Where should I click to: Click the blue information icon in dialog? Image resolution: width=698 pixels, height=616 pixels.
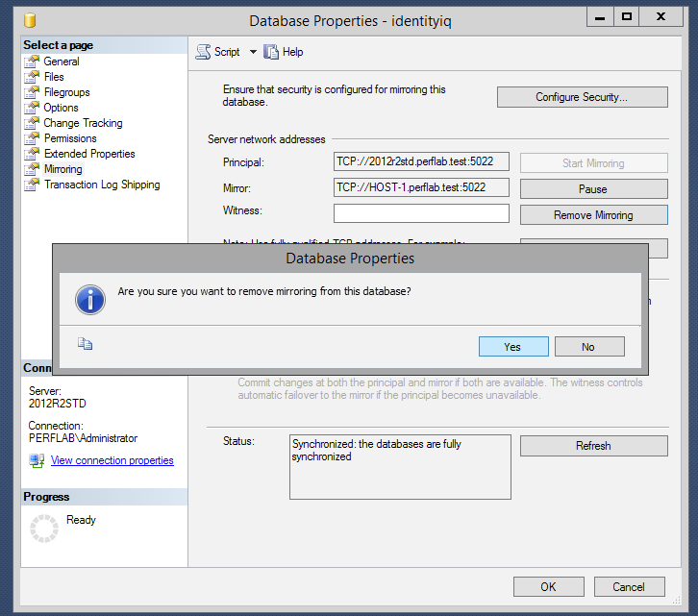(90, 300)
